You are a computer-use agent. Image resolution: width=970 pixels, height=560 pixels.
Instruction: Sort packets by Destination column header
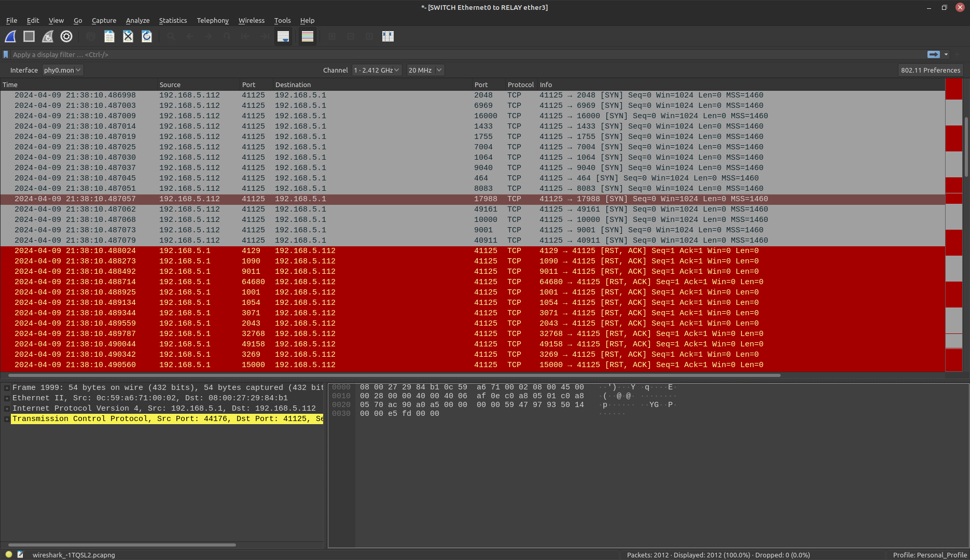click(372, 85)
